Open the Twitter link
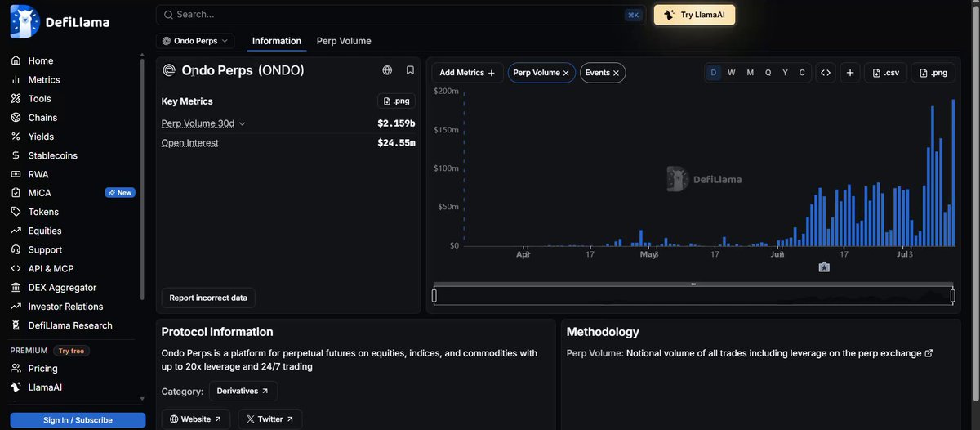980x430 pixels. (x=270, y=419)
